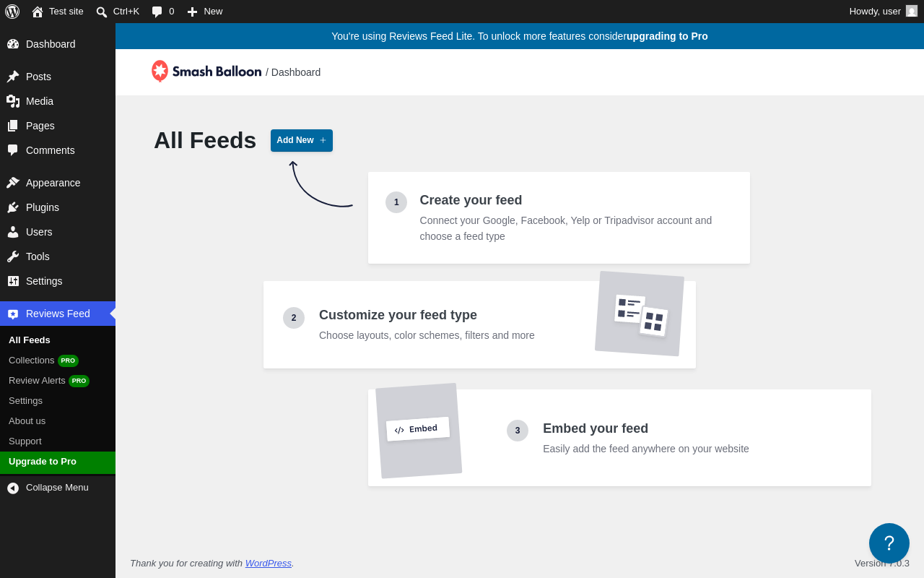Click the Test site link

point(58,12)
